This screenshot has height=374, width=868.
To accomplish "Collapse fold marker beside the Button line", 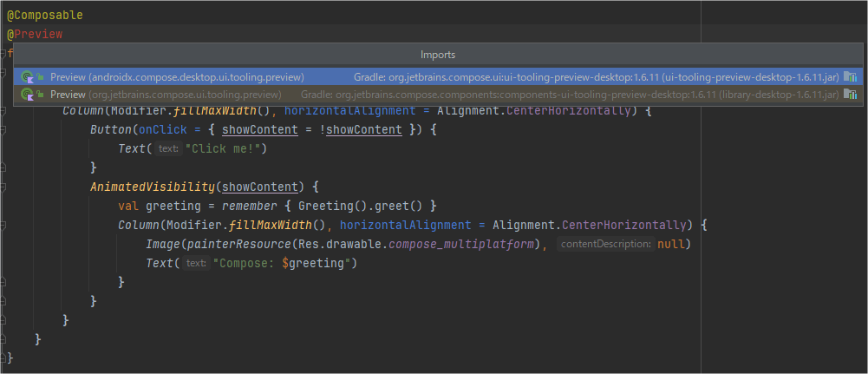I will click(x=3, y=129).
